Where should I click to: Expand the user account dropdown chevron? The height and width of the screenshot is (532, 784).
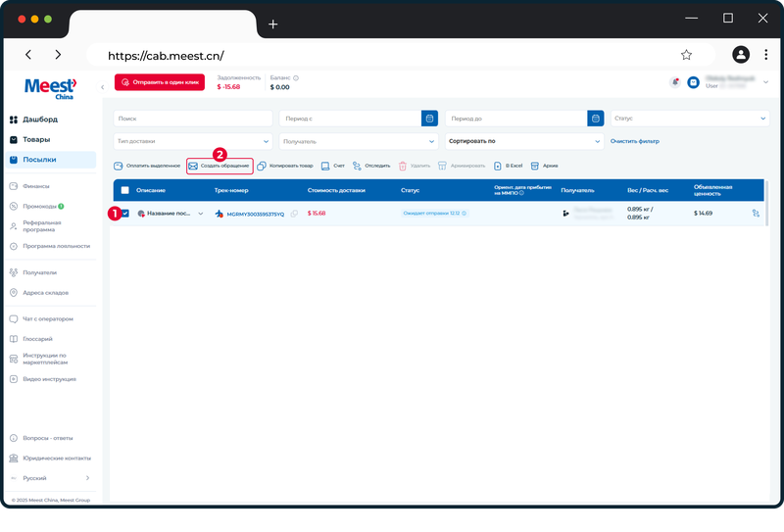coord(765,82)
